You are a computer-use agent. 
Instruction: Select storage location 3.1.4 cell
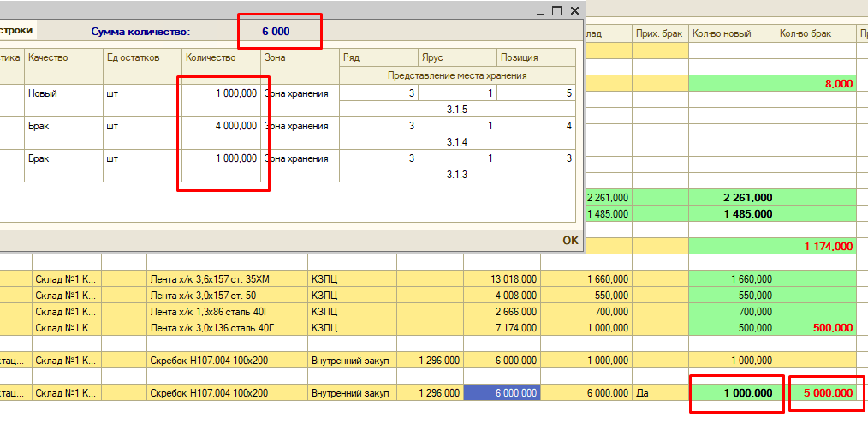457,142
